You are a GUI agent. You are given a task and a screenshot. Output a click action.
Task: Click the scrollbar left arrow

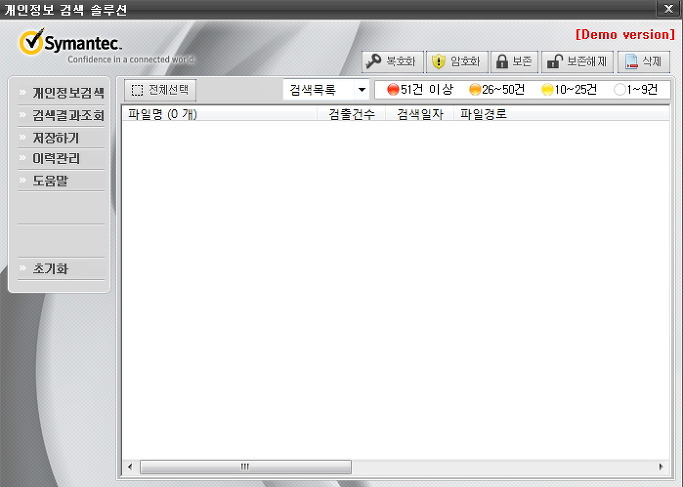(130, 467)
